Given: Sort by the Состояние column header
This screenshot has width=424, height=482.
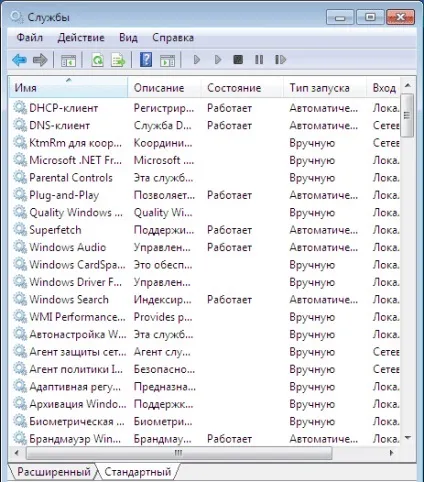Looking at the screenshot, I should point(242,87).
